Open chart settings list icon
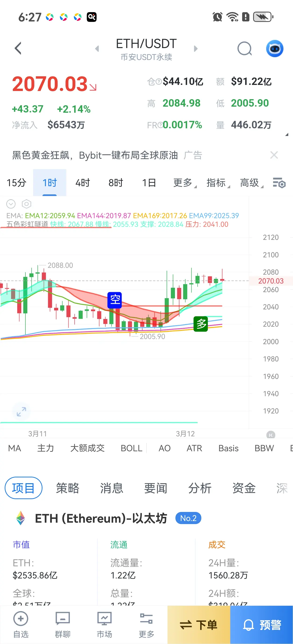Screen dimensions: 293x644 point(279,183)
